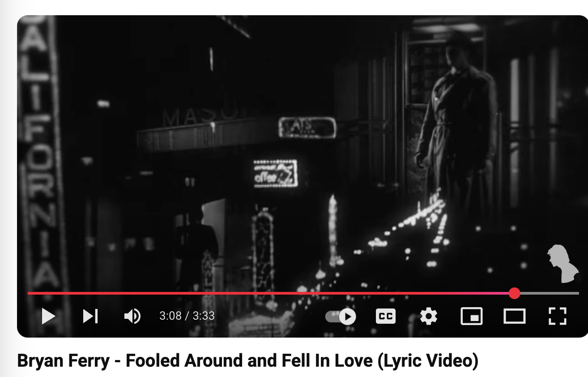Screen dimensions: 588x377
Task: Switch to the miniplayer
Action: pos(472,316)
